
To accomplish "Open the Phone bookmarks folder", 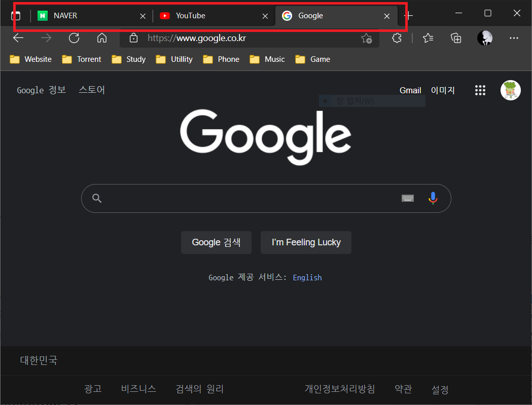I will coord(221,59).
